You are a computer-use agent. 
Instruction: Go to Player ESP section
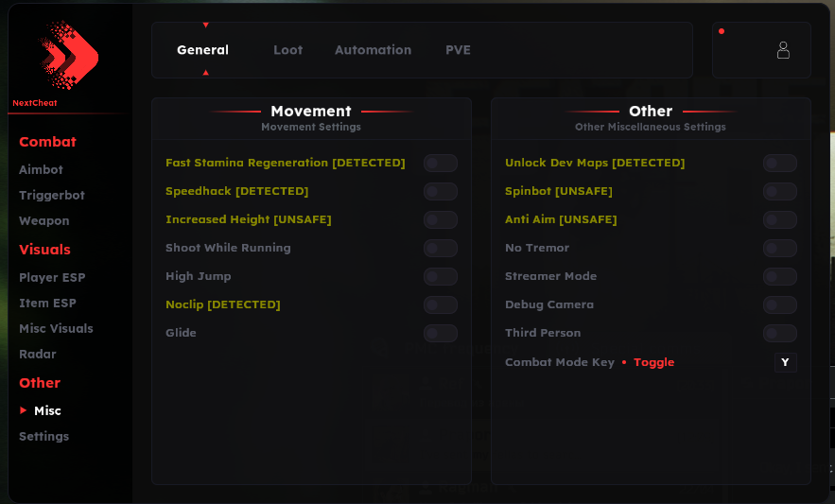coord(52,278)
